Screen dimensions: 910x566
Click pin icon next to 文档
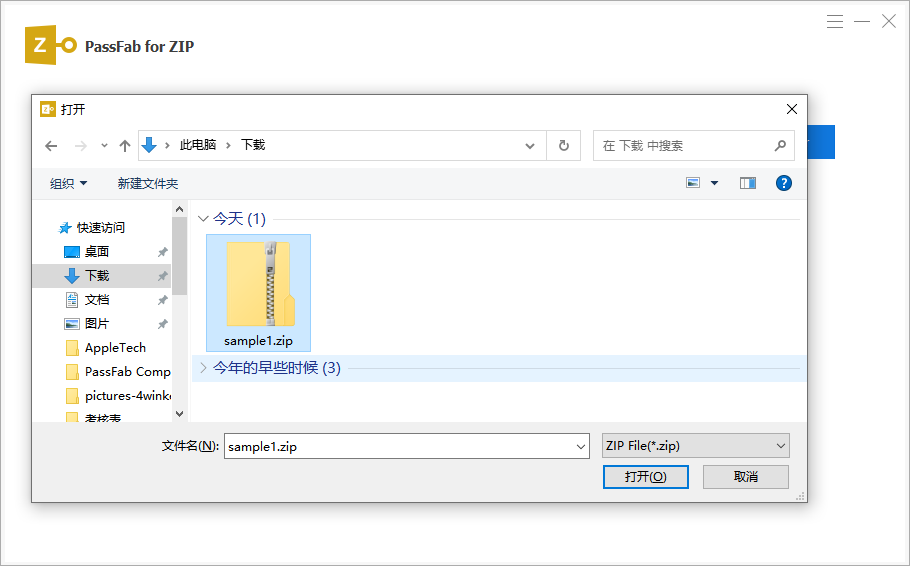click(162, 300)
